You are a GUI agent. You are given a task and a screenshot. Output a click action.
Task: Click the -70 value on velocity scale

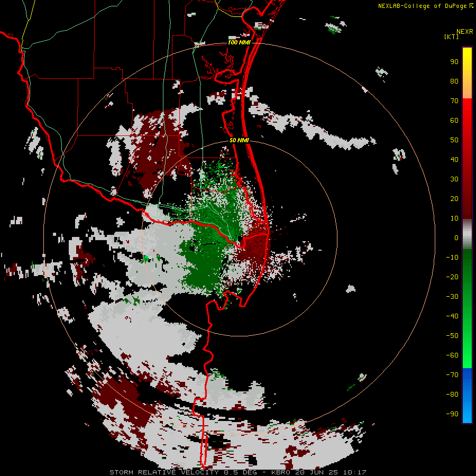452,375
